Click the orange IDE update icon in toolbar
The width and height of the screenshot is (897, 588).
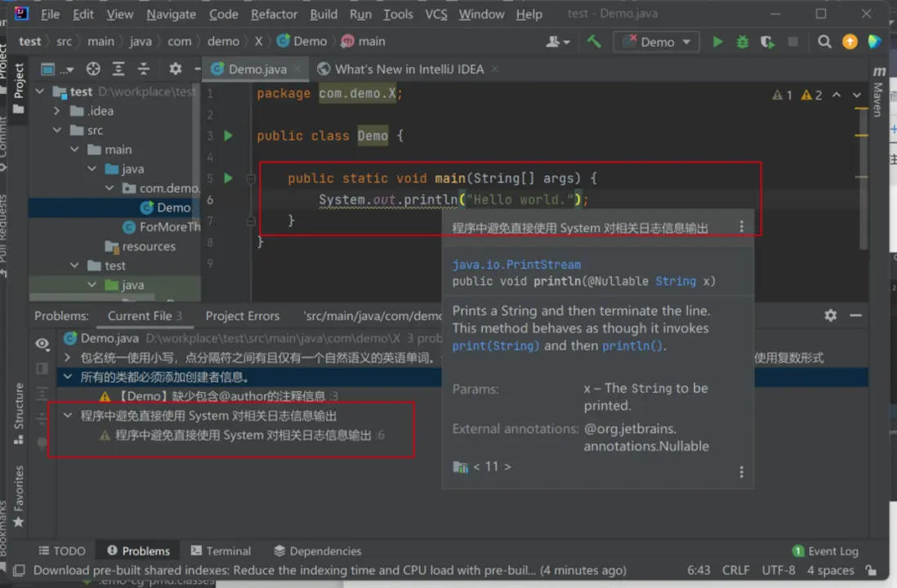coord(850,42)
